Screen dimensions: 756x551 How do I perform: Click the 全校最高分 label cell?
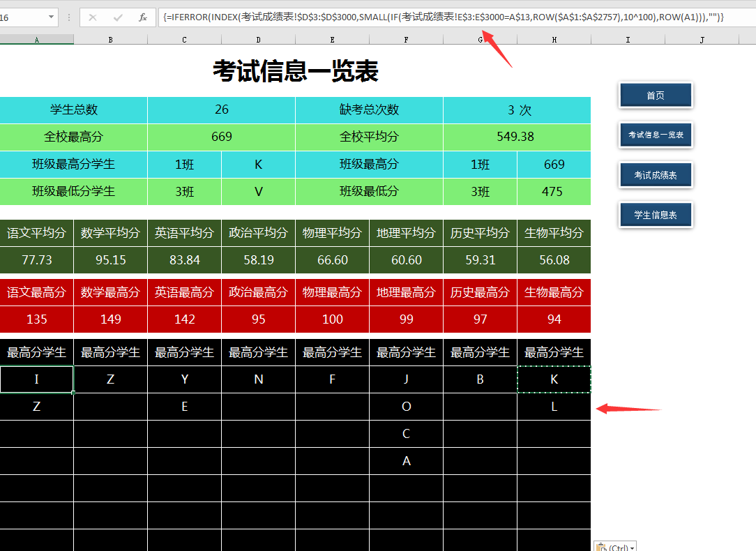tap(74, 137)
